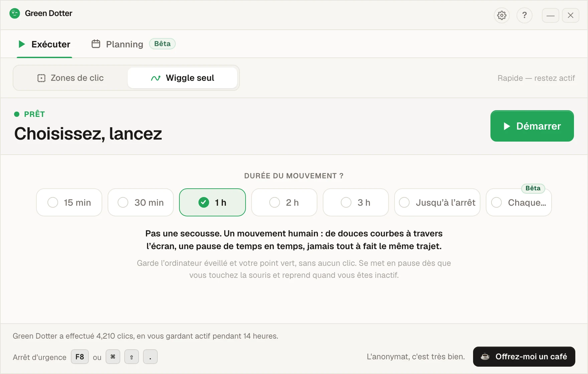
Task: Click the "Rapide — restez actif" text
Action: click(536, 78)
